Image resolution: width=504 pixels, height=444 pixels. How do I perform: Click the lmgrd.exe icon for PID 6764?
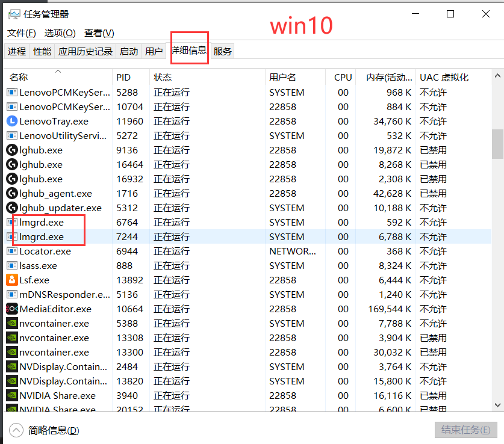(x=12, y=222)
